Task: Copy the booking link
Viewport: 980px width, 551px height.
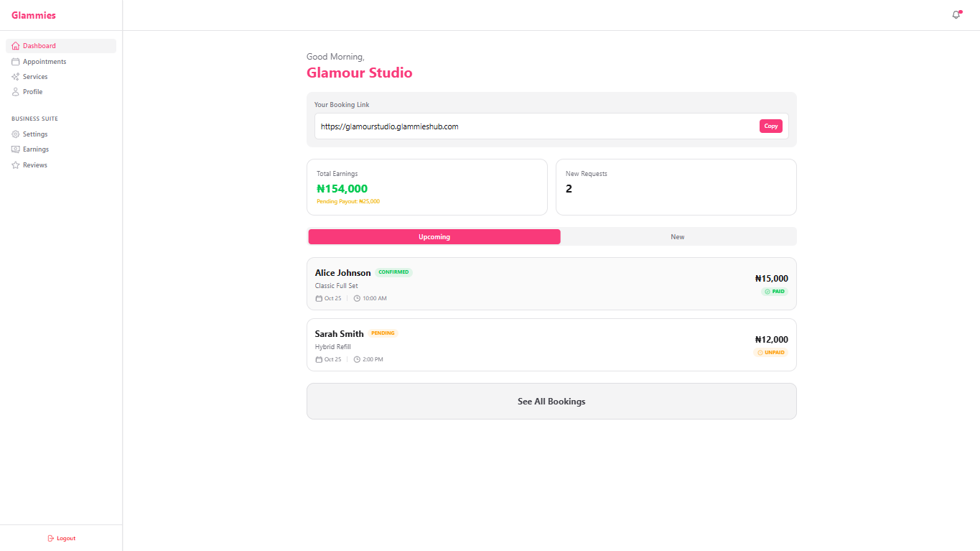Action: [771, 126]
